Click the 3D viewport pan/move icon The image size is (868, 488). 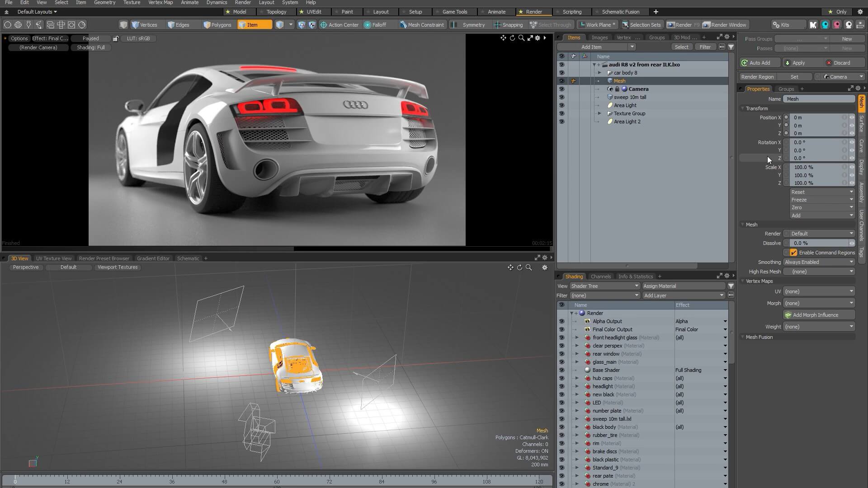(510, 267)
